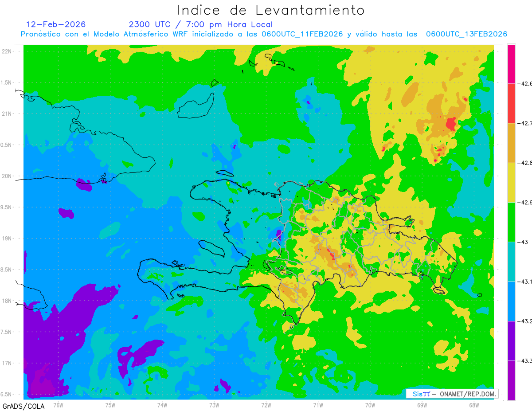Click the latitude label '17N'
This screenshot has height=411, width=532.
point(7,363)
